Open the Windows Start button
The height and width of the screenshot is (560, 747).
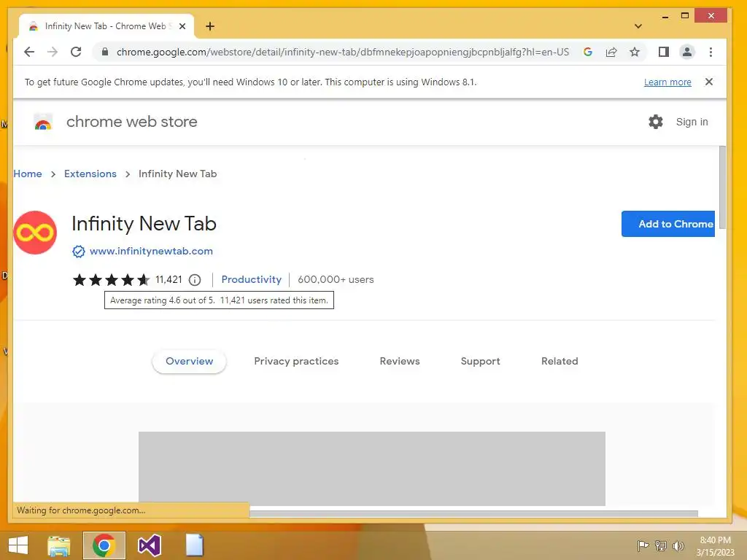coord(18,545)
